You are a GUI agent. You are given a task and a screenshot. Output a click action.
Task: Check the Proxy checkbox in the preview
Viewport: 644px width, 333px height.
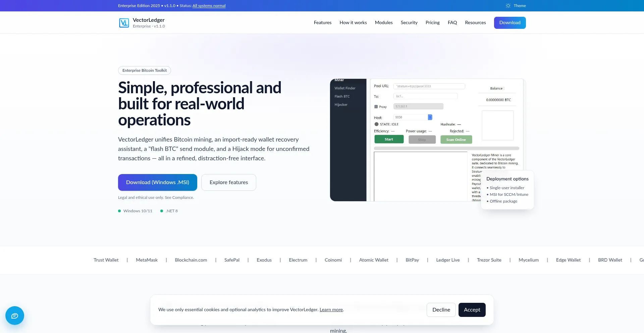(x=376, y=107)
